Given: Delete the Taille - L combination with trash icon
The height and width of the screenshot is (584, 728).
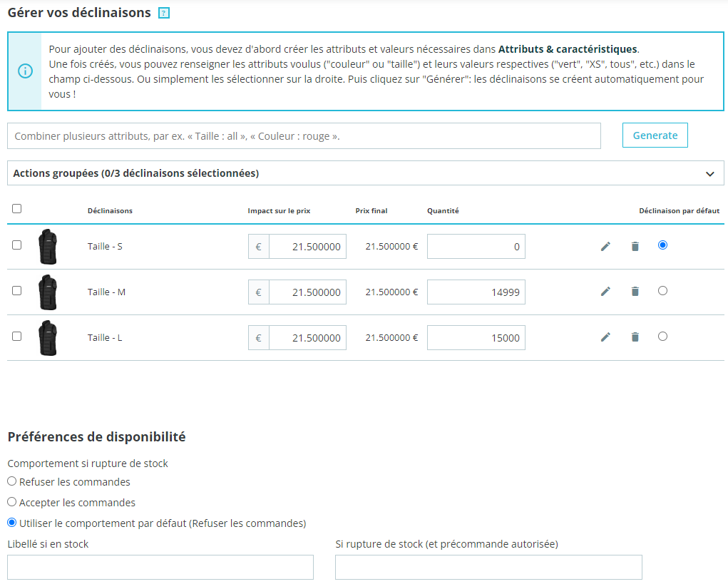Looking at the screenshot, I should point(635,337).
